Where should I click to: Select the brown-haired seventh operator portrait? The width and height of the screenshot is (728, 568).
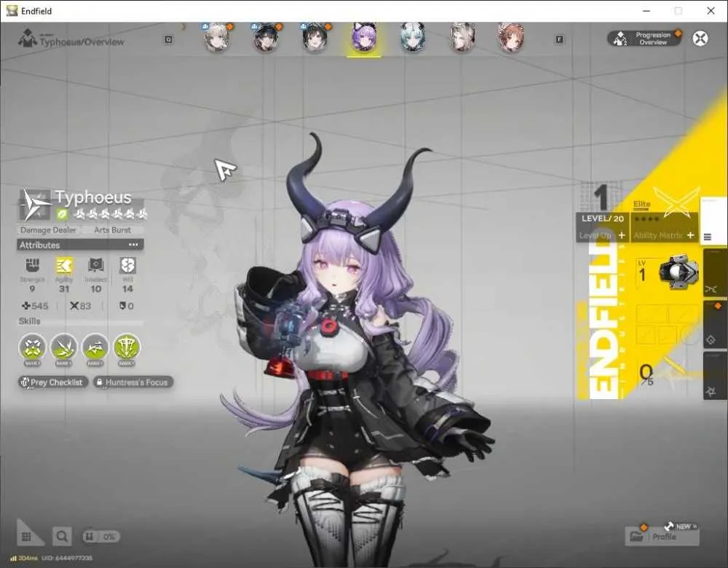point(511,37)
